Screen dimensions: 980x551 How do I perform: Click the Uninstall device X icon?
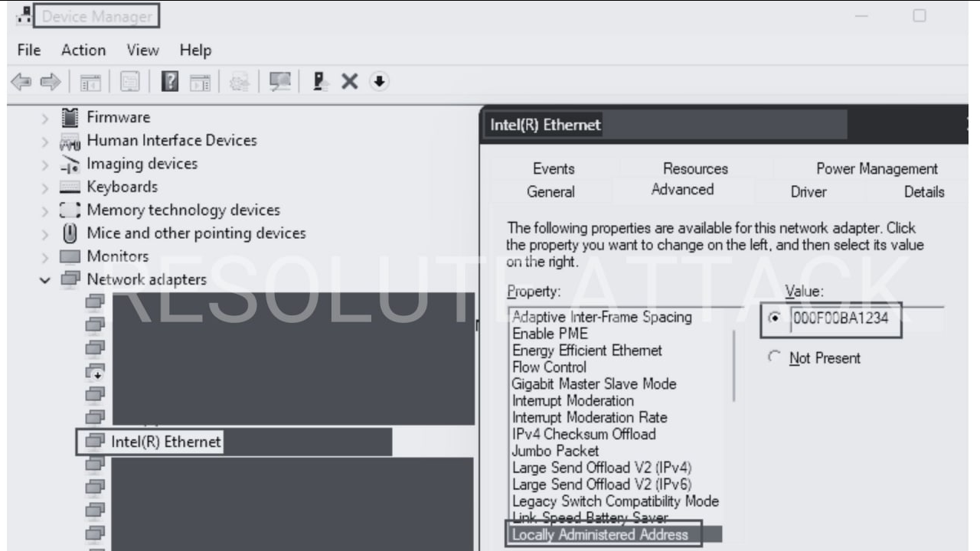pos(350,81)
